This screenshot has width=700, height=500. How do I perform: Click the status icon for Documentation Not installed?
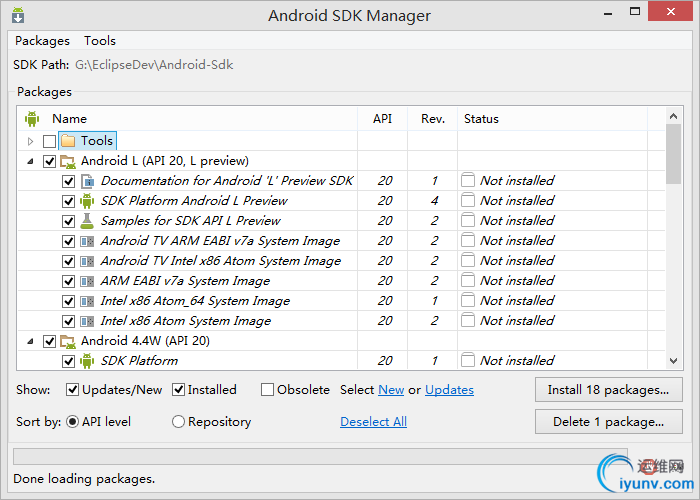468,180
